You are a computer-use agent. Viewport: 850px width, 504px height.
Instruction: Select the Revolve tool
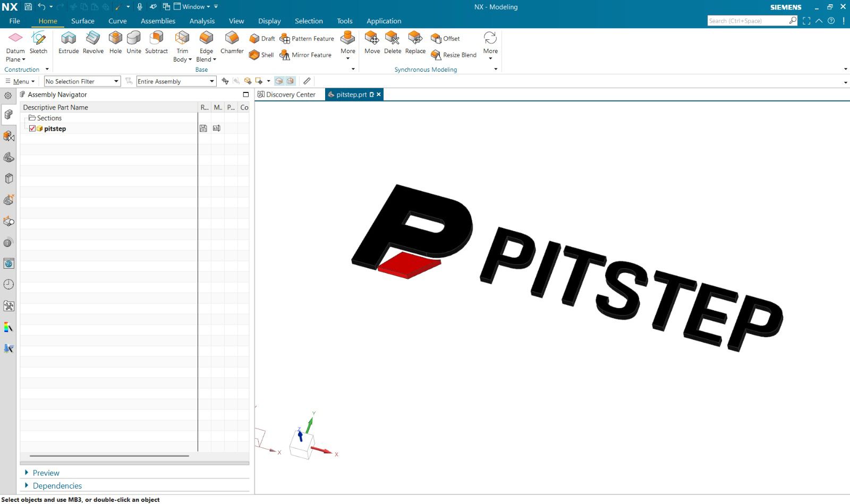click(93, 42)
